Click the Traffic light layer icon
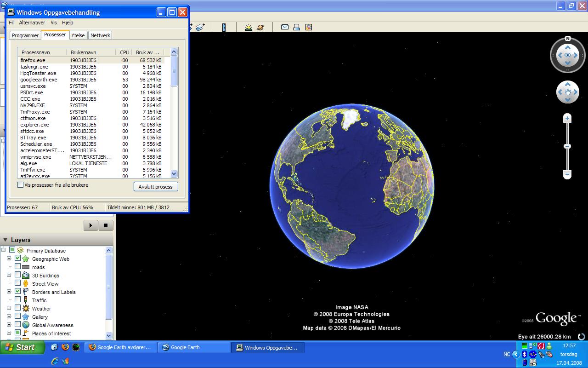 [x=26, y=300]
